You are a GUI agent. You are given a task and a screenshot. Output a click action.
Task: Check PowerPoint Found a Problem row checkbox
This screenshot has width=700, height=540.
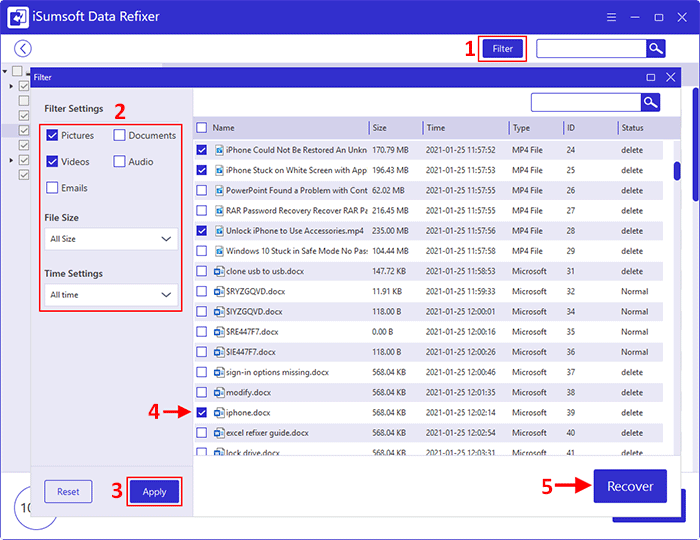pos(202,191)
